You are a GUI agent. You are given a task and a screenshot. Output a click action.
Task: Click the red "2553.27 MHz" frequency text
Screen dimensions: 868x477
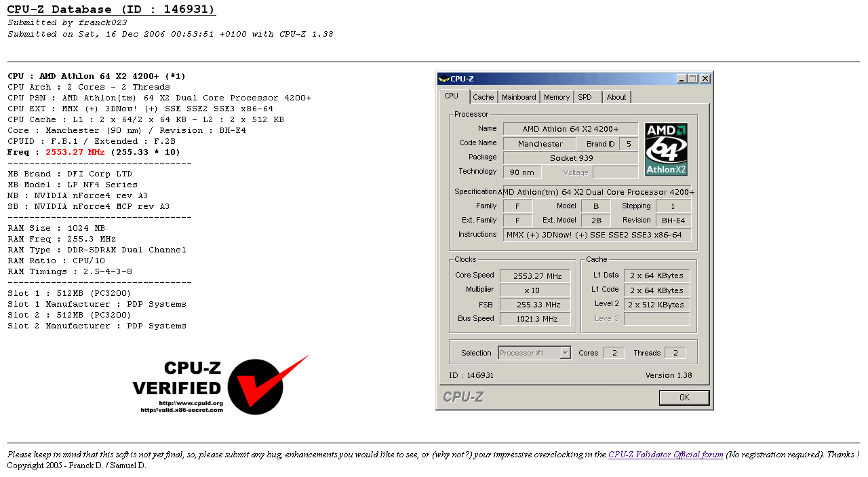(75, 152)
